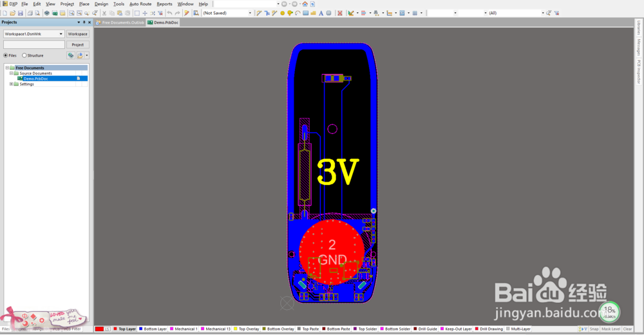This screenshot has height=335, width=644.
Task: Open the Projects panel options dropdown arrow
Action: click(79, 22)
